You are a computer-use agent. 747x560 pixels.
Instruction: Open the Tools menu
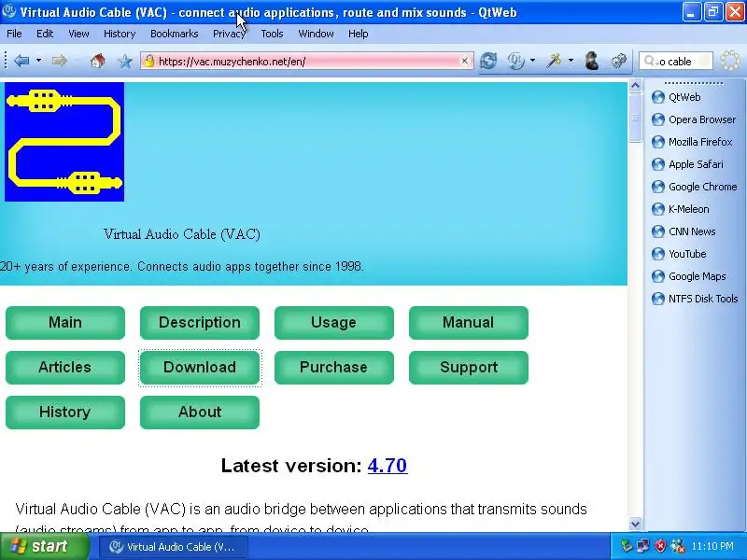tap(272, 34)
